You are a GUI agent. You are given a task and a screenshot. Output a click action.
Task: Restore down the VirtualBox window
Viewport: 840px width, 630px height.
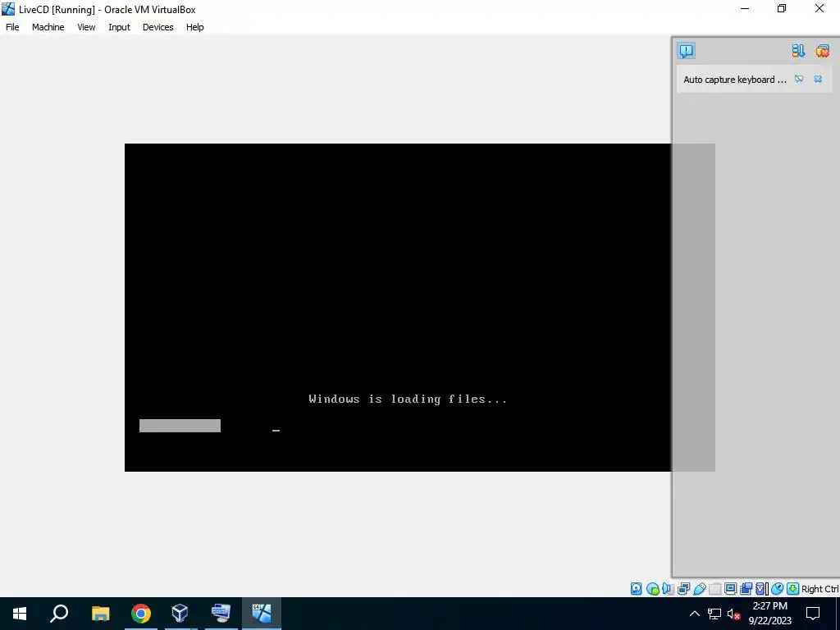pos(782,8)
